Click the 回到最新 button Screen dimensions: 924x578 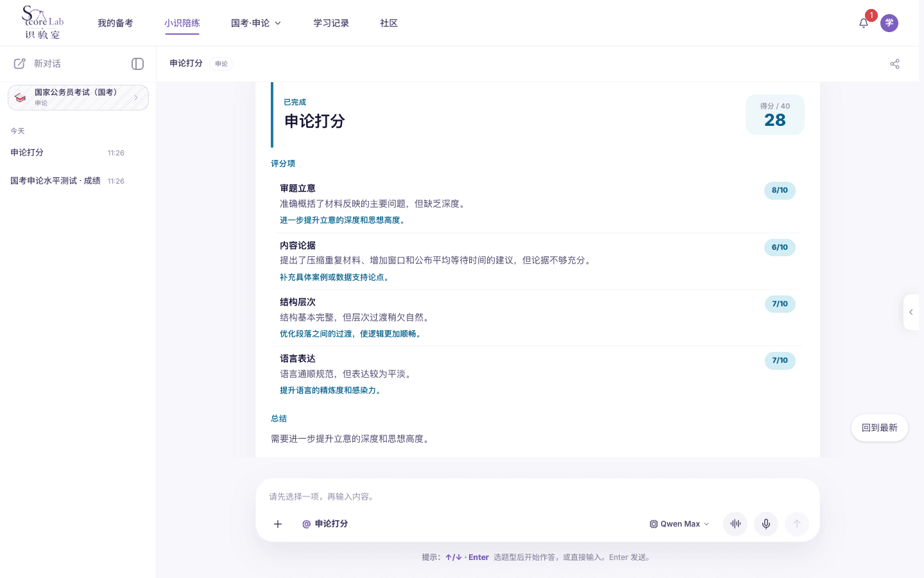880,428
